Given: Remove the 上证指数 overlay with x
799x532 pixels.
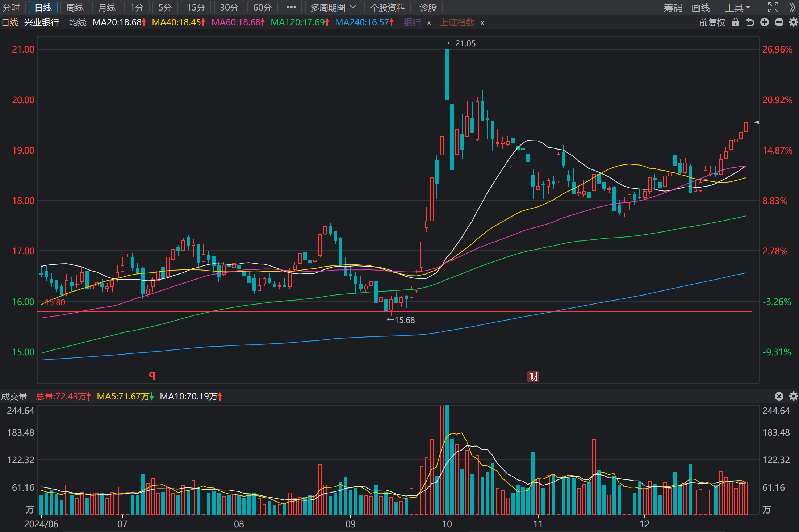Looking at the screenshot, I should tap(482, 23).
